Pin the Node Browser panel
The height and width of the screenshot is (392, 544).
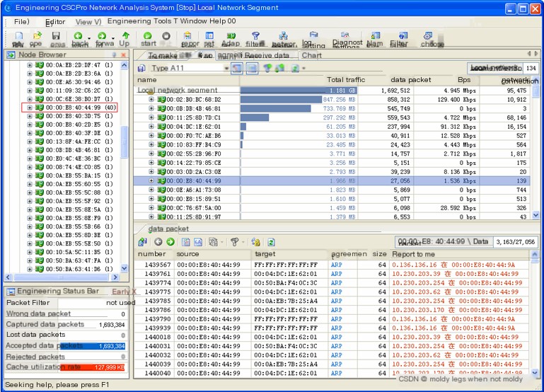click(114, 54)
